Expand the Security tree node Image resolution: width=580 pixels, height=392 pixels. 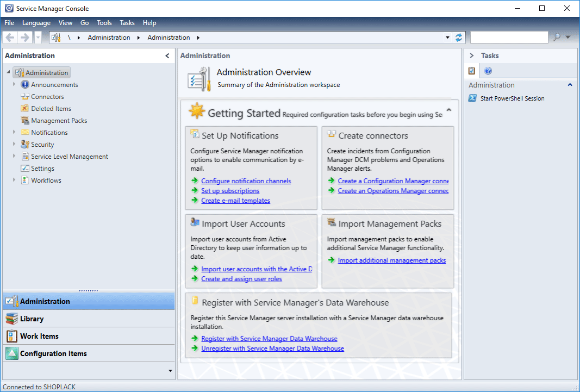point(14,144)
